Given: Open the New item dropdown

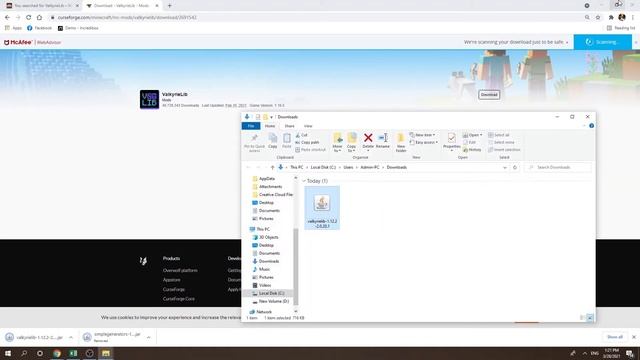Looking at the screenshot, I should click(422, 135).
